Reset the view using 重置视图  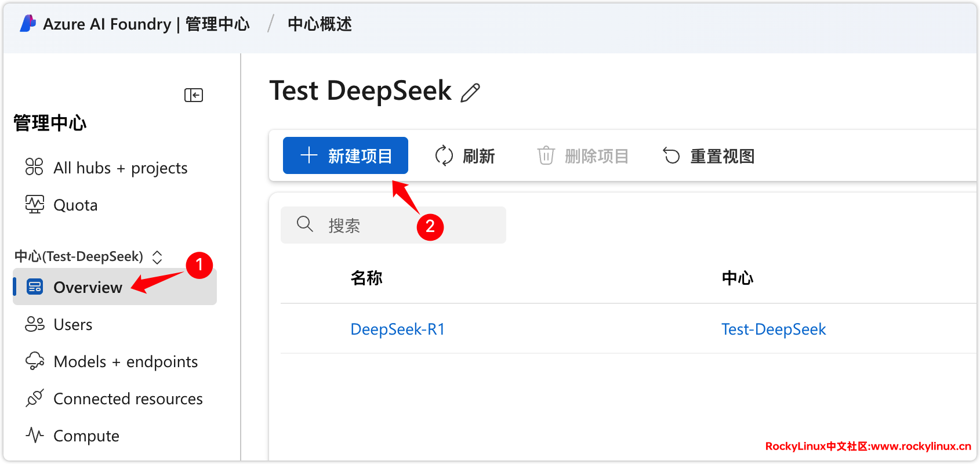[x=708, y=156]
